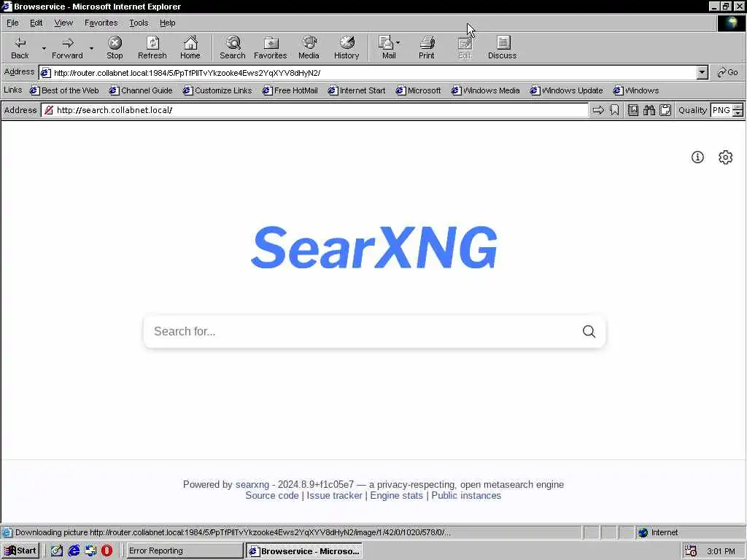Increase Quality with the up stepper
Image resolution: width=747 pixels, height=560 pixels.
coord(738,107)
